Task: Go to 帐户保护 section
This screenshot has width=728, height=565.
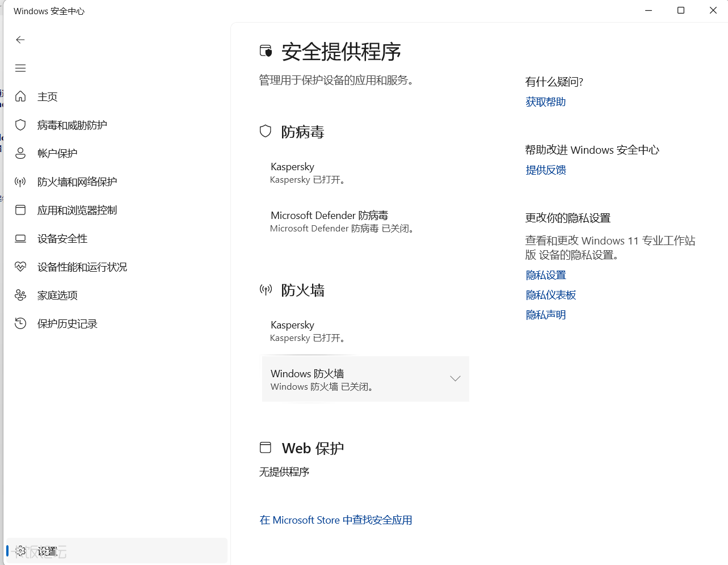Action: tap(116, 153)
